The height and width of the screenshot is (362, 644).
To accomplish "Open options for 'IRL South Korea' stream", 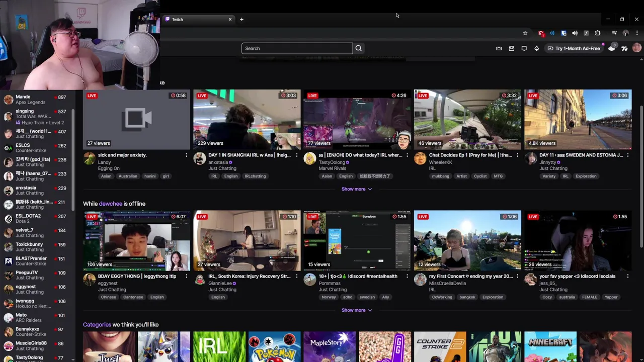I will click(296, 276).
